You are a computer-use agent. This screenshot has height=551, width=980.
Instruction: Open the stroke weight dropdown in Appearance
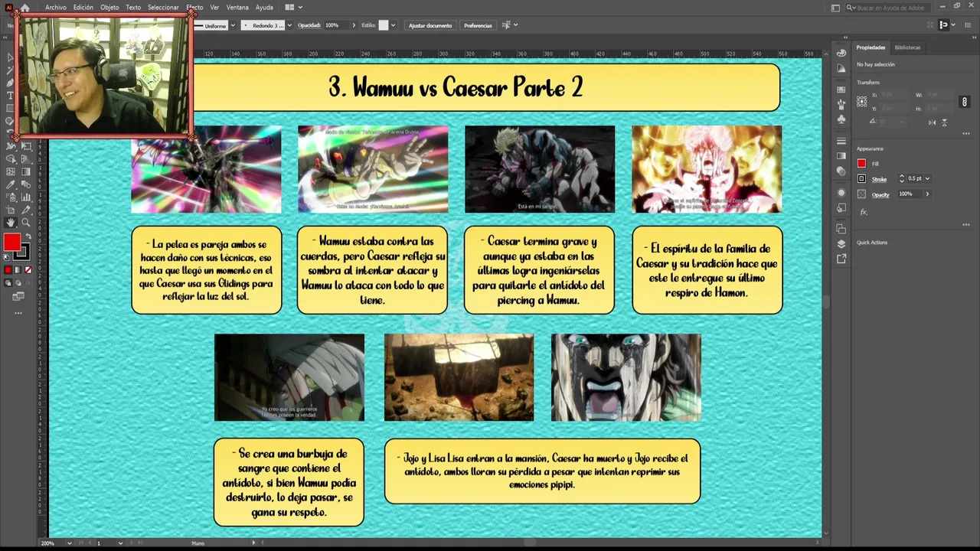pos(928,178)
